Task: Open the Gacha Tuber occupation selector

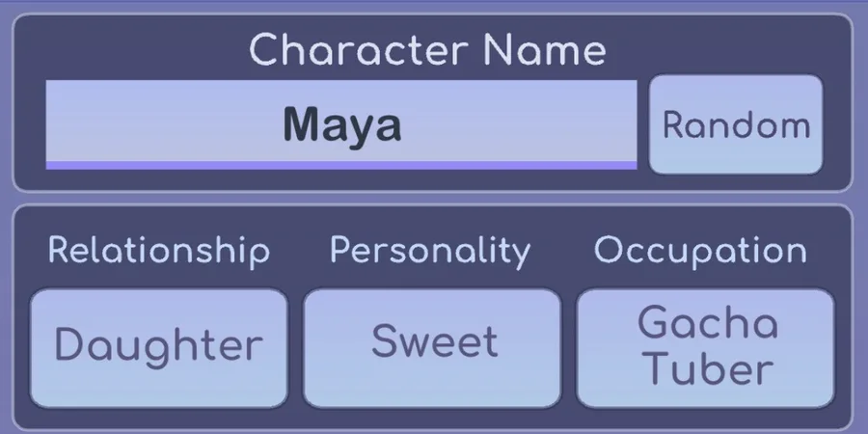Action: point(706,348)
